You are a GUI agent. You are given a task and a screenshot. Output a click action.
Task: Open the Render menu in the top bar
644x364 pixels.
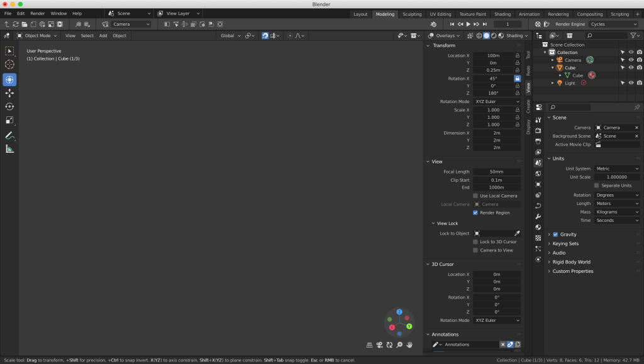pos(38,13)
